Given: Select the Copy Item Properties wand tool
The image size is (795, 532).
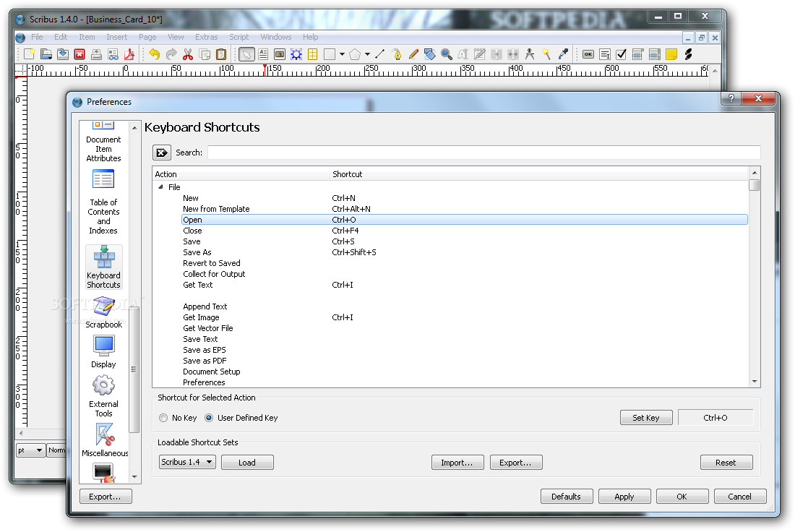Looking at the screenshot, I should point(546,54).
